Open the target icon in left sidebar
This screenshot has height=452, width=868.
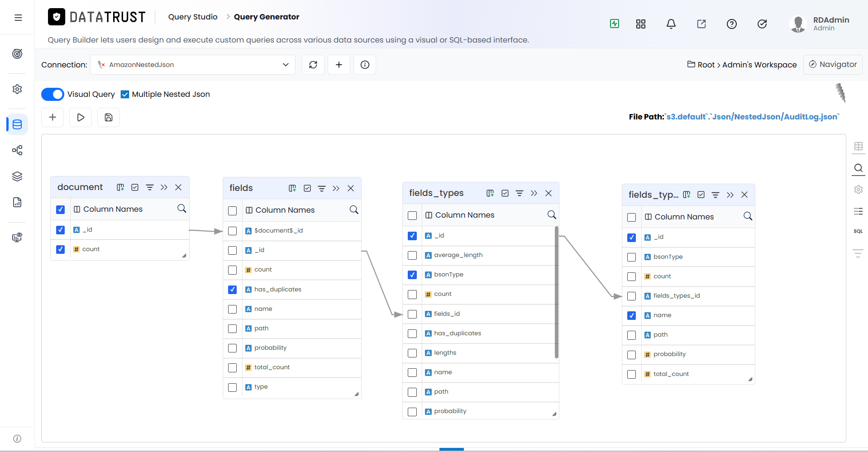(17, 54)
